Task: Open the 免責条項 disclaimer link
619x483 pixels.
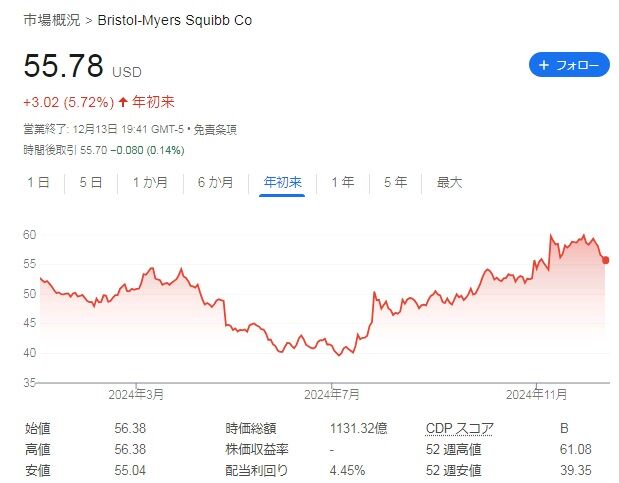Action: click(x=215, y=130)
